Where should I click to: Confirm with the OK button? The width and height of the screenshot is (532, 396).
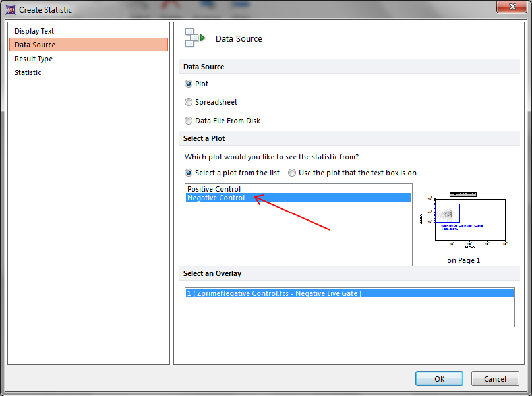pos(439,379)
